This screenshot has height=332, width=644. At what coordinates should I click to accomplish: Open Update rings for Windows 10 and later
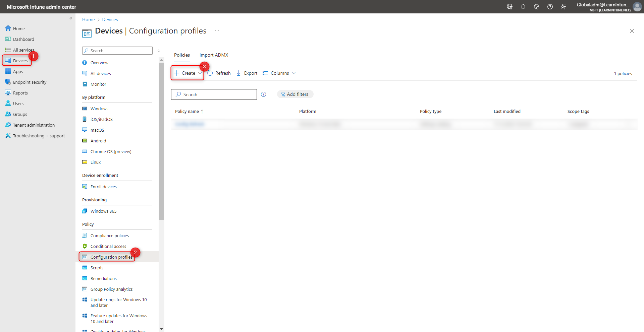click(118, 303)
